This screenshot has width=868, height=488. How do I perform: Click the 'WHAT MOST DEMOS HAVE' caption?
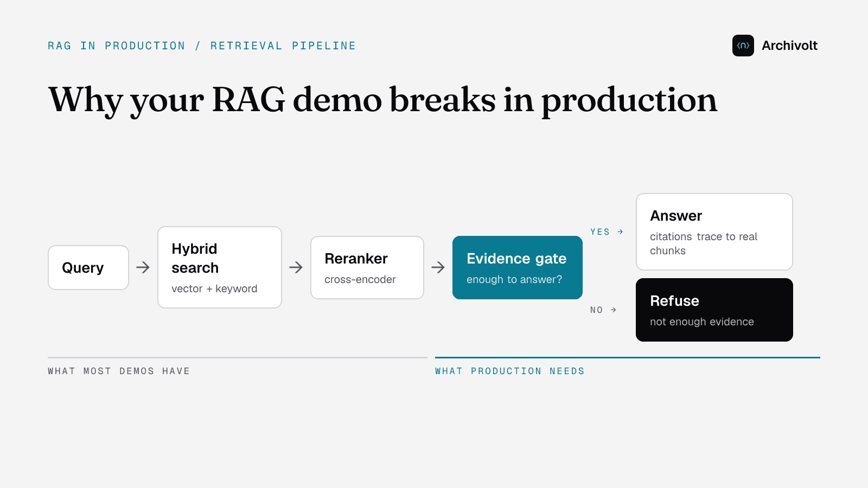tap(119, 371)
